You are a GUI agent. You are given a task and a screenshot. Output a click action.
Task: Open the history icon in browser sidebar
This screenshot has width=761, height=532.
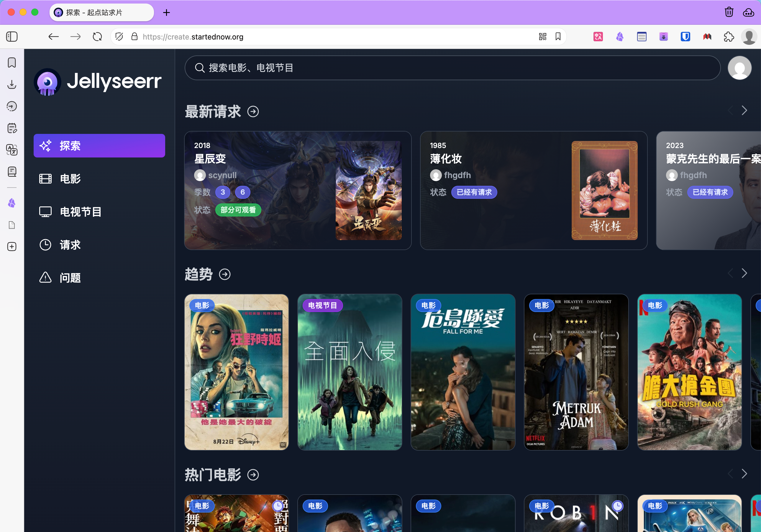coord(12,106)
